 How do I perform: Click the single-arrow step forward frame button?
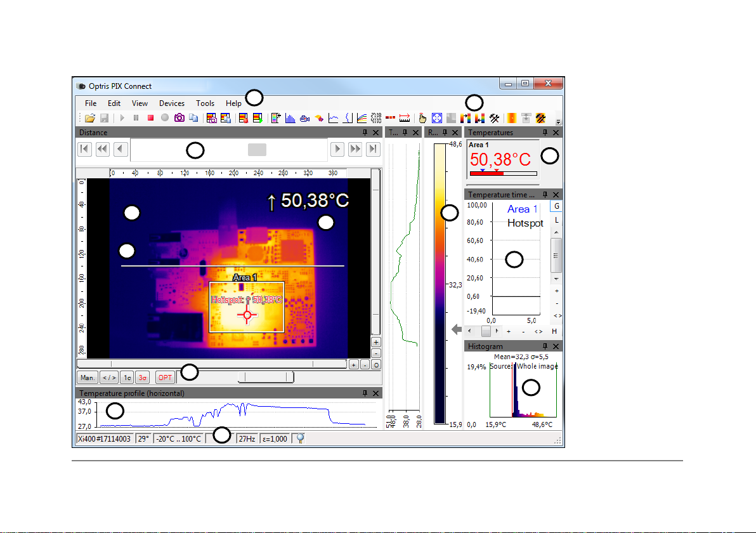click(x=337, y=149)
